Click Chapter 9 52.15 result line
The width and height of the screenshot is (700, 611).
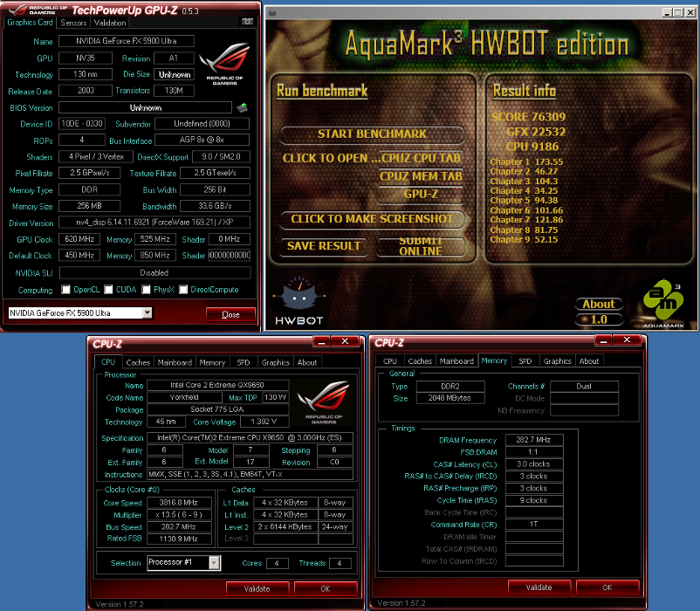click(524, 239)
